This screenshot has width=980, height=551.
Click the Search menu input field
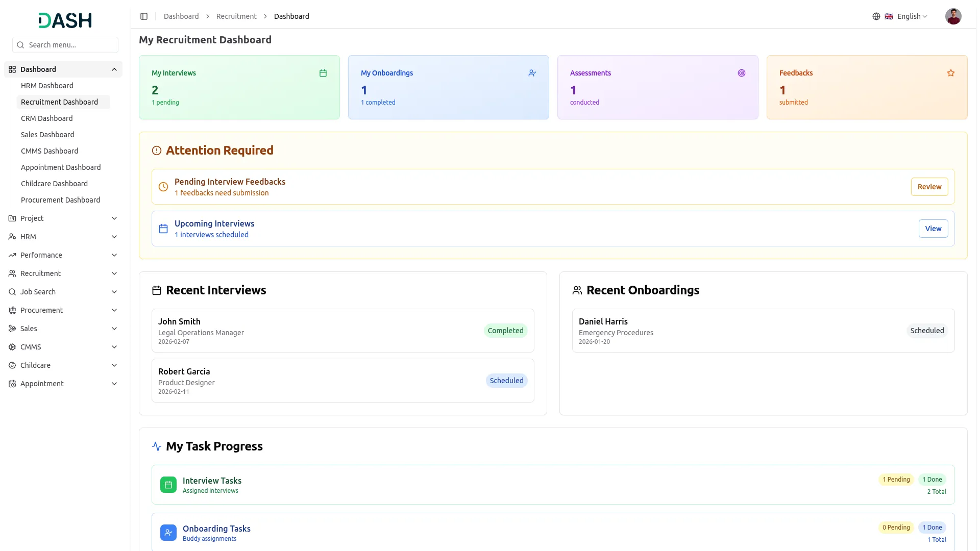[x=71, y=45]
